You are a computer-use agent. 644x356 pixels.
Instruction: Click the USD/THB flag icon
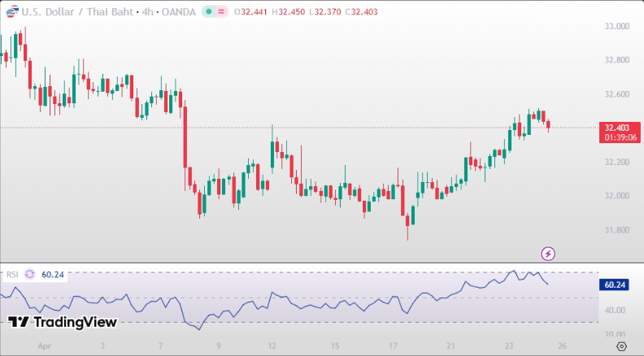11,12
